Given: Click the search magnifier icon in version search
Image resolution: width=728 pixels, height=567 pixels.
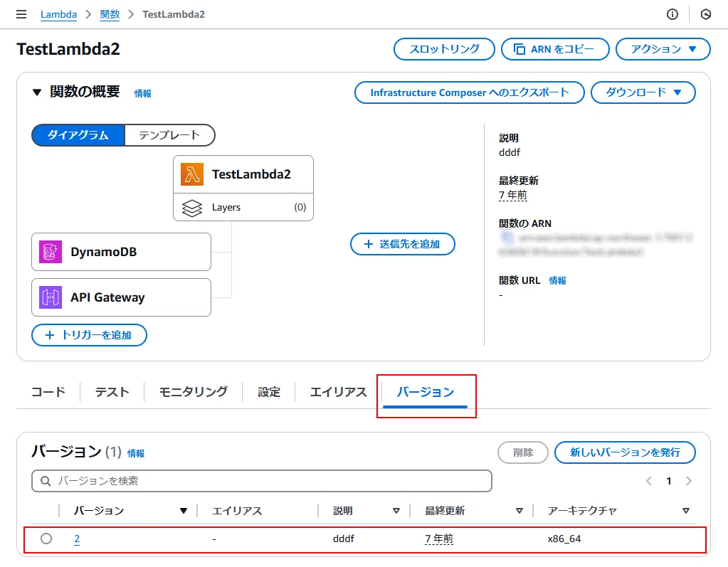Looking at the screenshot, I should (x=46, y=481).
